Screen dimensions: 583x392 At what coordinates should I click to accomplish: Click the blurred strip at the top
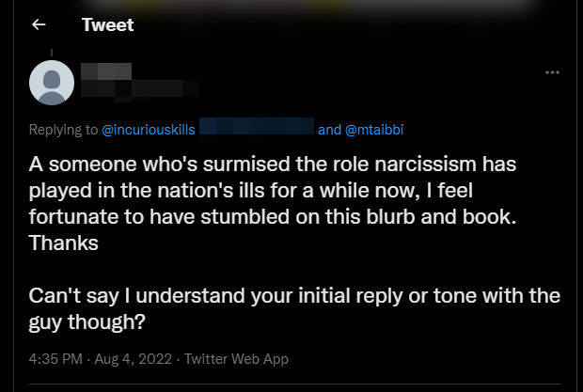tap(291, 4)
